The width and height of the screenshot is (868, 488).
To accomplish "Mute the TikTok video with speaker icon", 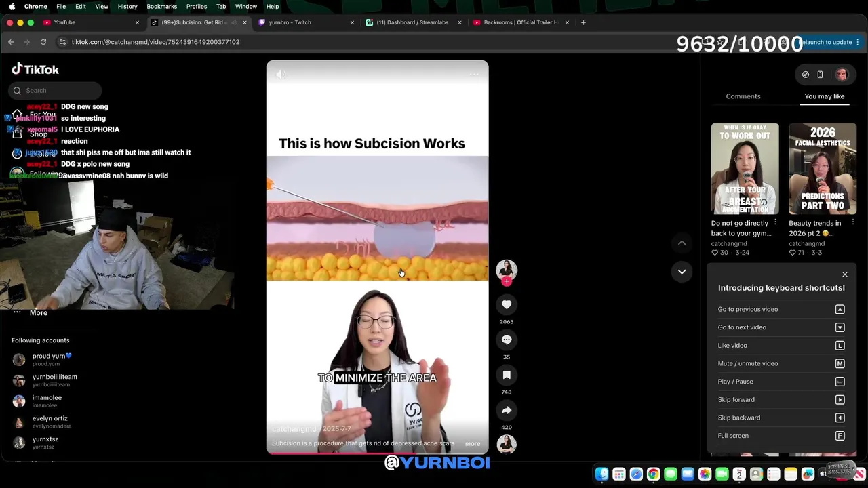I will (x=281, y=75).
